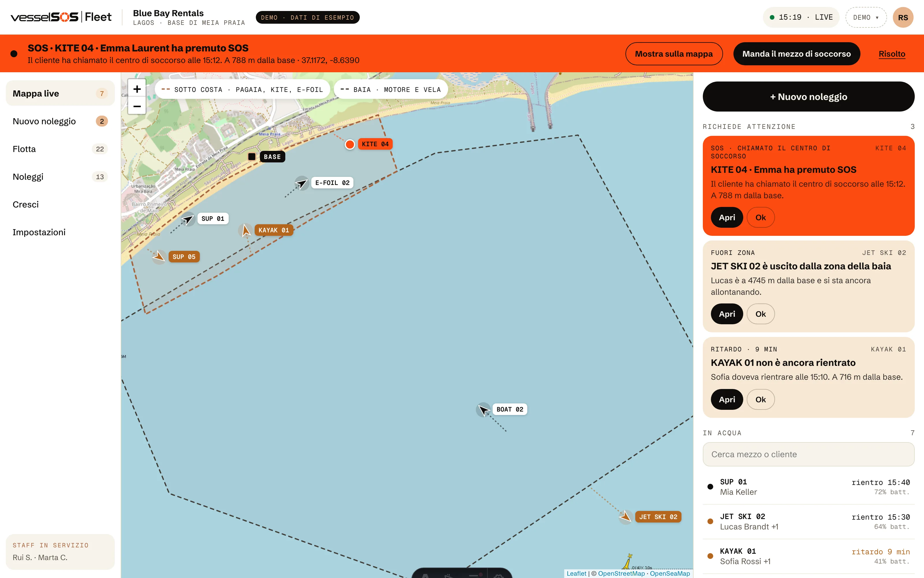The height and width of the screenshot is (578, 924).
Task: Open the JET SKI 02 fuori zona alert
Action: point(726,314)
